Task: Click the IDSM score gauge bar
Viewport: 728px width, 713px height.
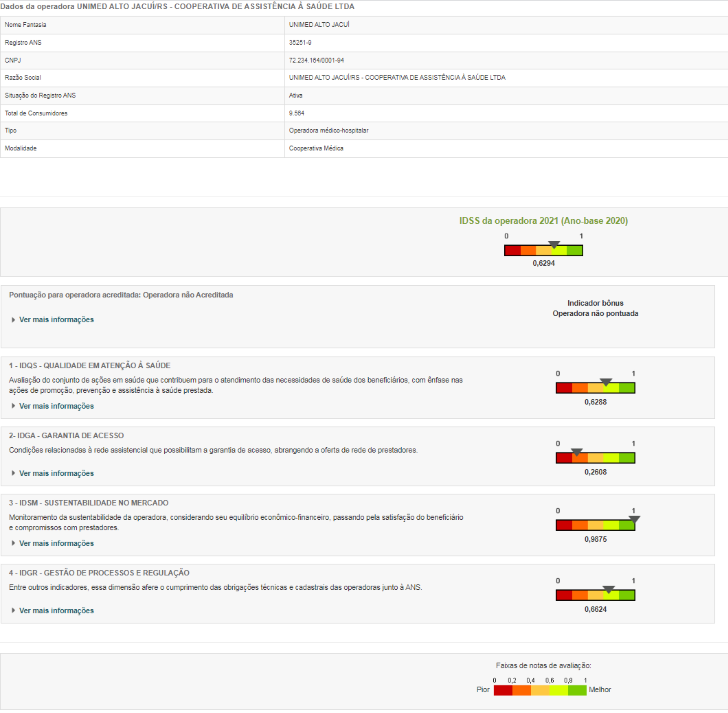Action: pyautogui.click(x=595, y=525)
